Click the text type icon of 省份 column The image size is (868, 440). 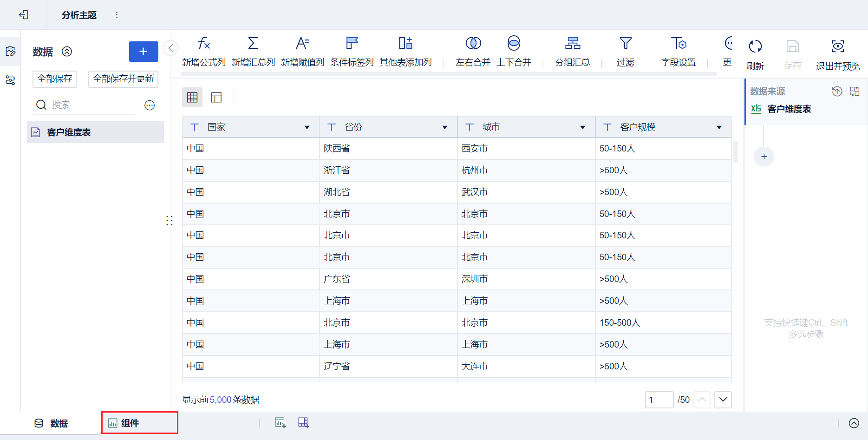pyautogui.click(x=332, y=127)
